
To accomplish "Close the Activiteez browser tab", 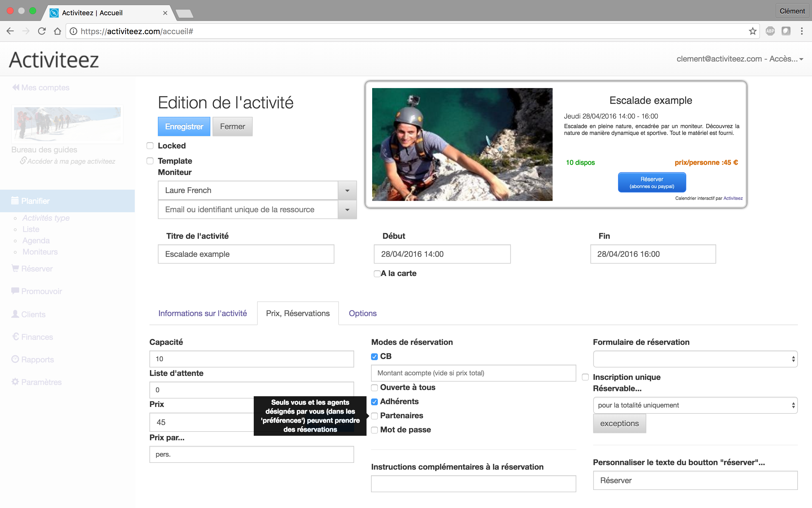I will (x=165, y=13).
